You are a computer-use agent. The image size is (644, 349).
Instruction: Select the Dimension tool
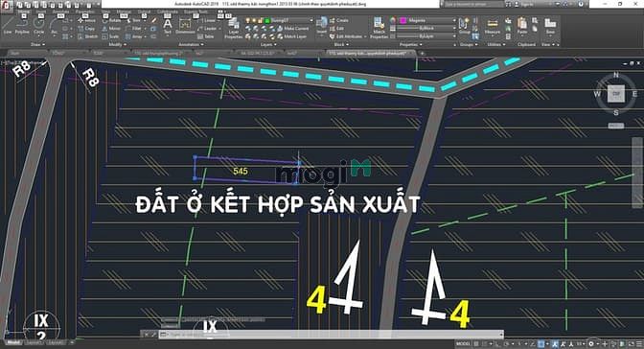[185, 26]
